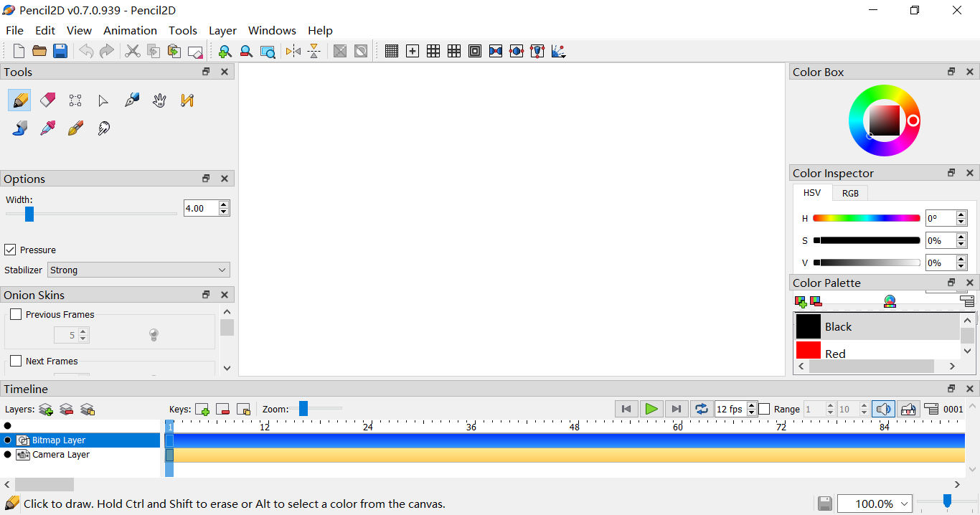
Task: Select the Camera Layer in timeline
Action: (x=61, y=455)
